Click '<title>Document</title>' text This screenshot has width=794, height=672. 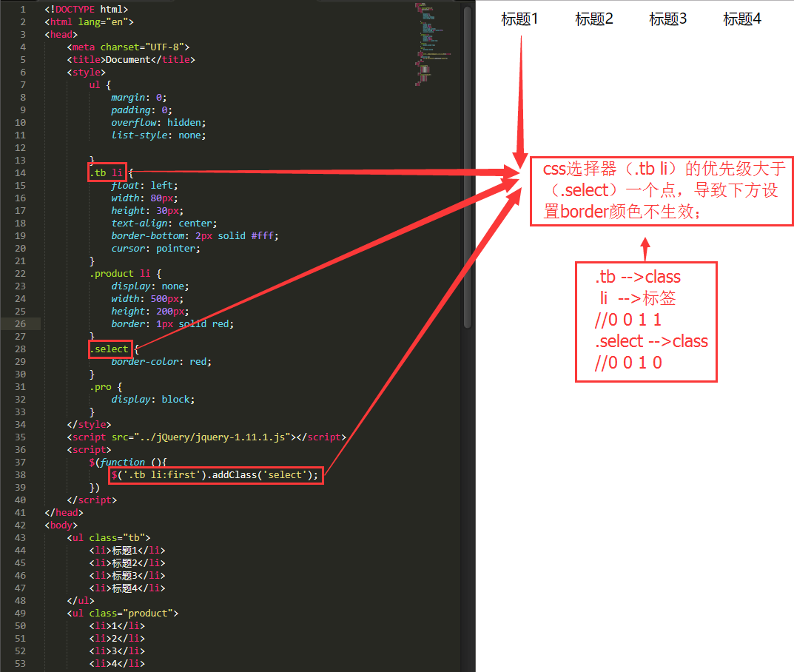[x=131, y=60]
